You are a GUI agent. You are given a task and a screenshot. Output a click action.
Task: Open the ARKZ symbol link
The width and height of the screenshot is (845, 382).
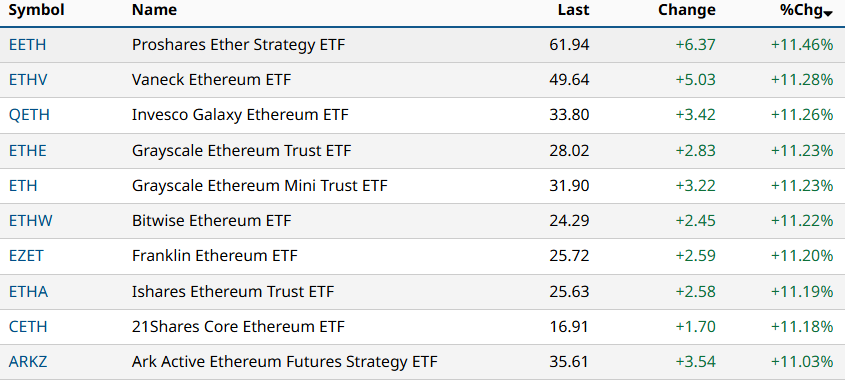[x=28, y=362]
